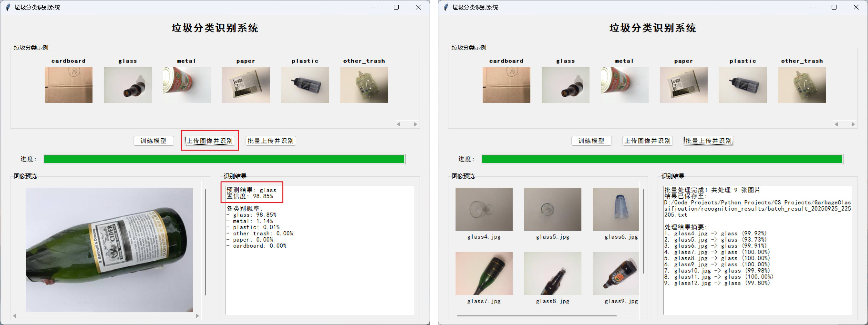Open glass4.jpg preview thumbnail

484,209
